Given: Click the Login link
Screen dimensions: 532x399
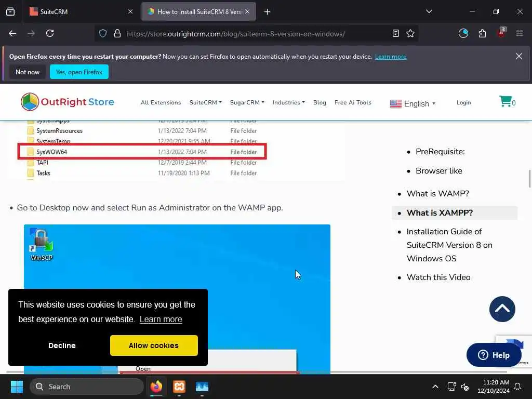Looking at the screenshot, I should point(463,102).
